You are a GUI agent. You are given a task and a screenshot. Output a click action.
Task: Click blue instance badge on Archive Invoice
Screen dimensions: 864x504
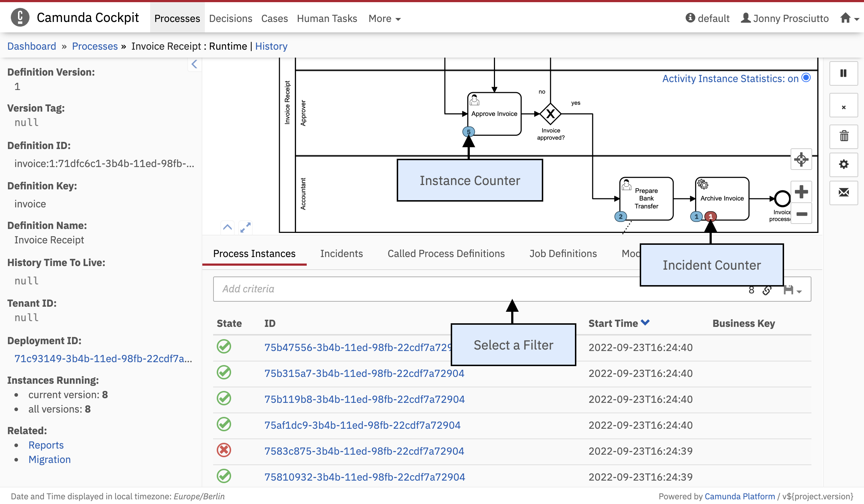(696, 216)
